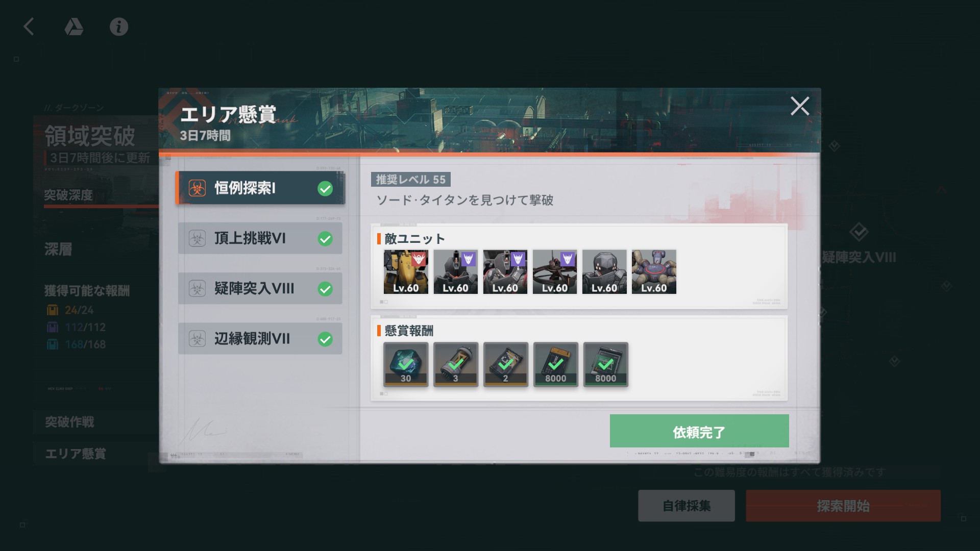Click the green 依頼完了 button
Image resolution: width=980 pixels, height=551 pixels.
point(699,431)
